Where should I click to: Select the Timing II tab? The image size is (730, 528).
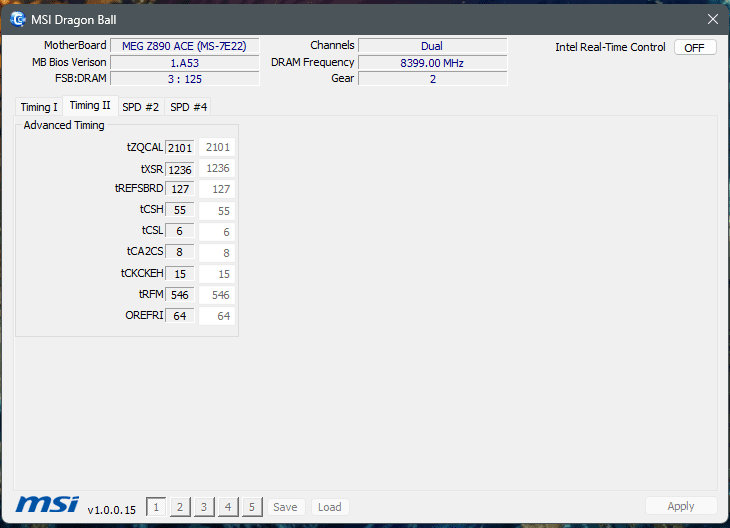click(x=90, y=106)
